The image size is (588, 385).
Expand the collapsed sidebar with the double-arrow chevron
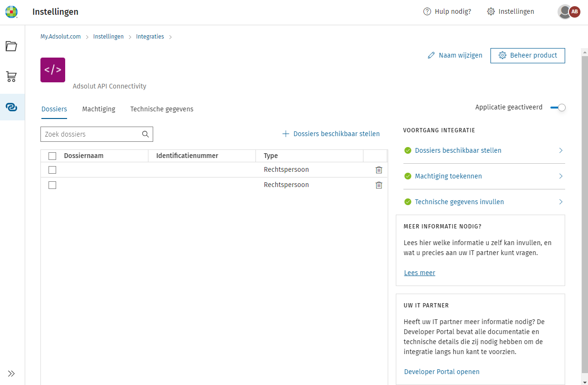point(12,373)
